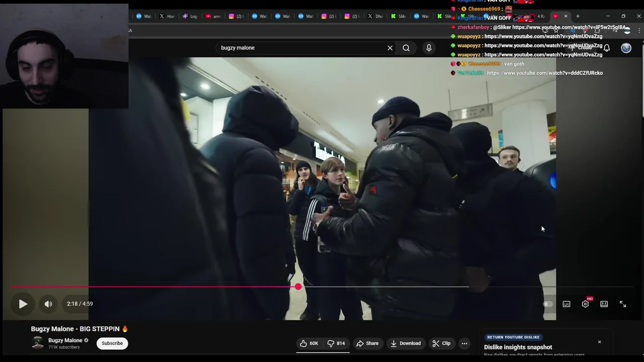Switch the player to theater mode
Image resolution: width=644 pixels, height=362 pixels.
[x=604, y=304]
